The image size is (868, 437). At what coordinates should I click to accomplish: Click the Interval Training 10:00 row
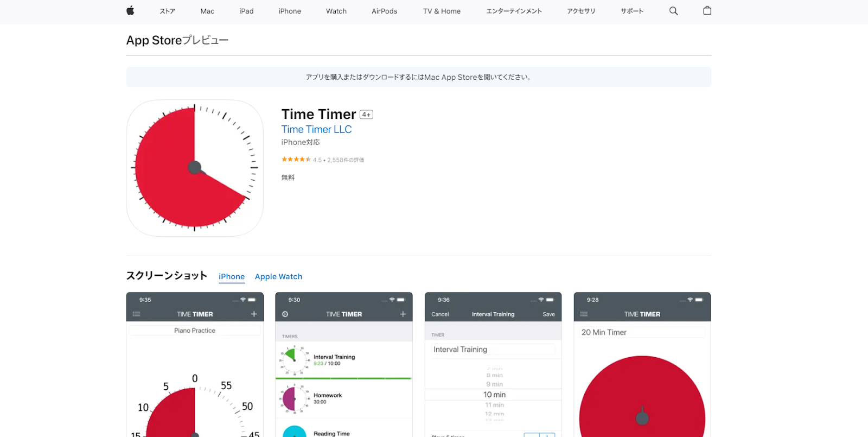click(344, 360)
